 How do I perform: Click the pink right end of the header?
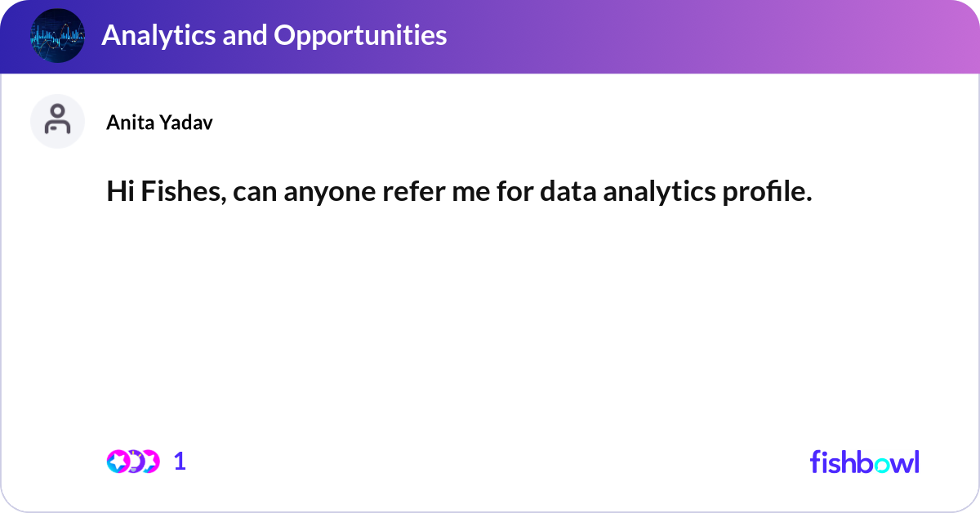tap(939, 37)
